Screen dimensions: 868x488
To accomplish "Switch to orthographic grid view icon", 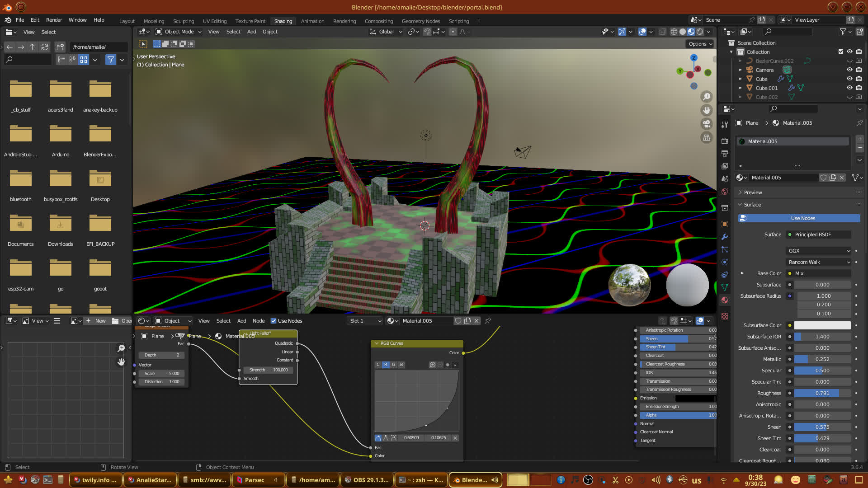I will pos(706,137).
